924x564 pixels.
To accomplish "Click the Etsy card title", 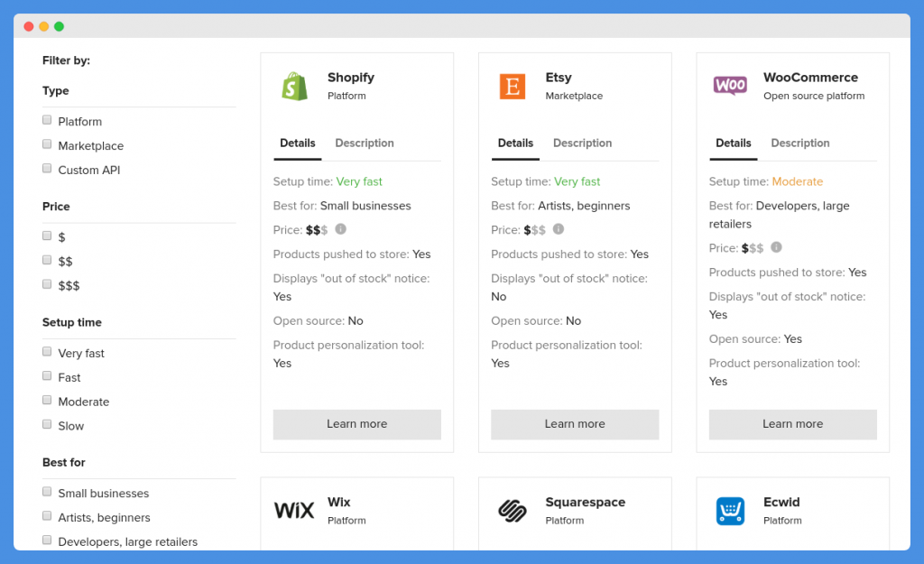I will pos(559,78).
